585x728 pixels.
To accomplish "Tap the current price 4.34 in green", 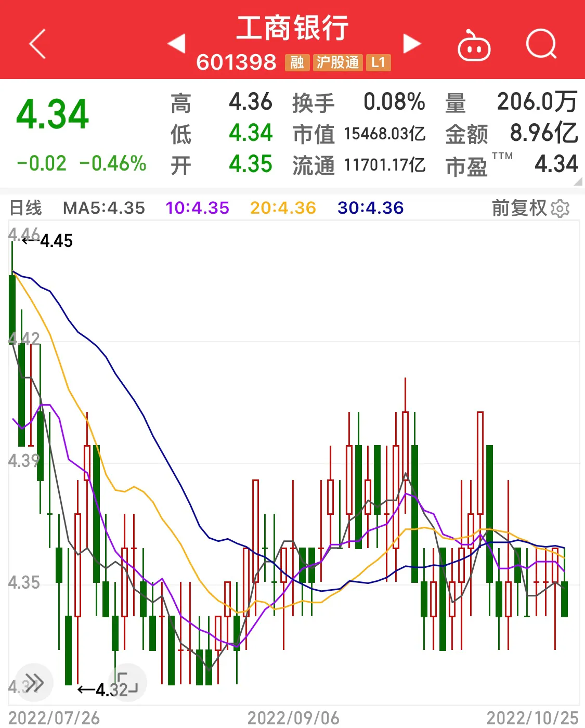I will [53, 114].
